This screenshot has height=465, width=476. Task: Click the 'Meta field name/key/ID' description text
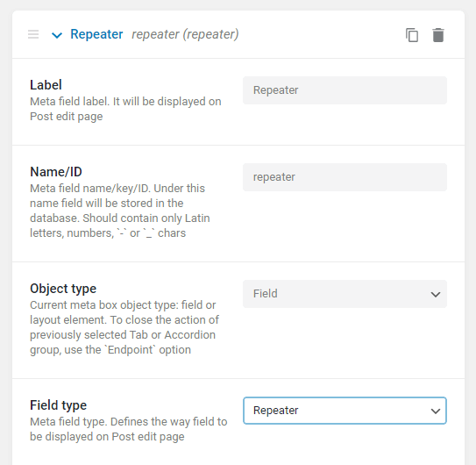120,211
